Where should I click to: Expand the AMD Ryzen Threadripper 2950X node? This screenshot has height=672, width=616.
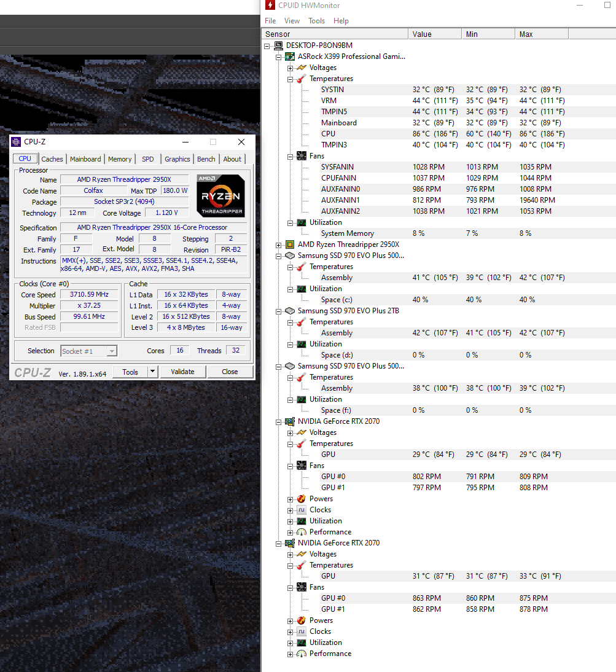point(278,245)
